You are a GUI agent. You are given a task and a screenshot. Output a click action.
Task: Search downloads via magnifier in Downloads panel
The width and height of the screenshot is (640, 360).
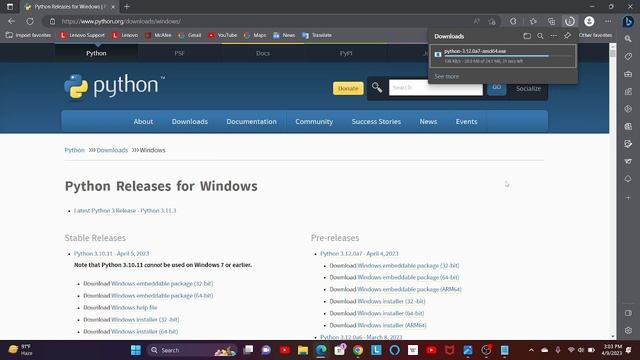click(540, 36)
